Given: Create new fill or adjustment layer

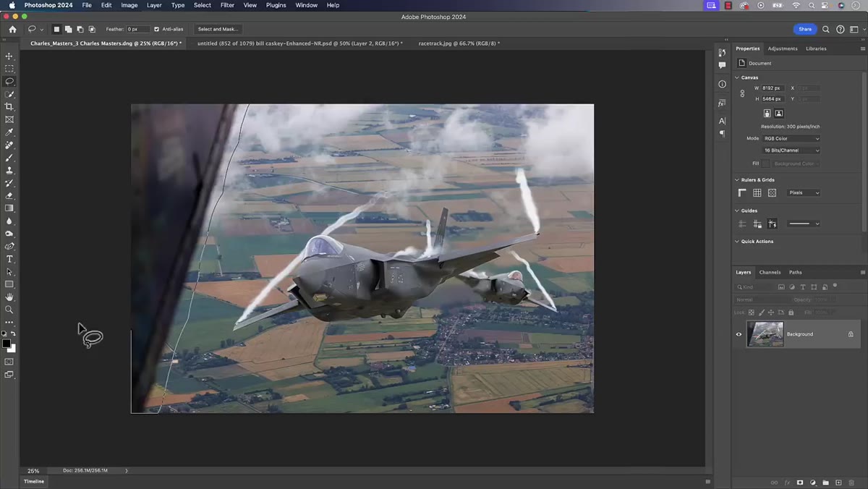Looking at the screenshot, I should pyautogui.click(x=813, y=482).
